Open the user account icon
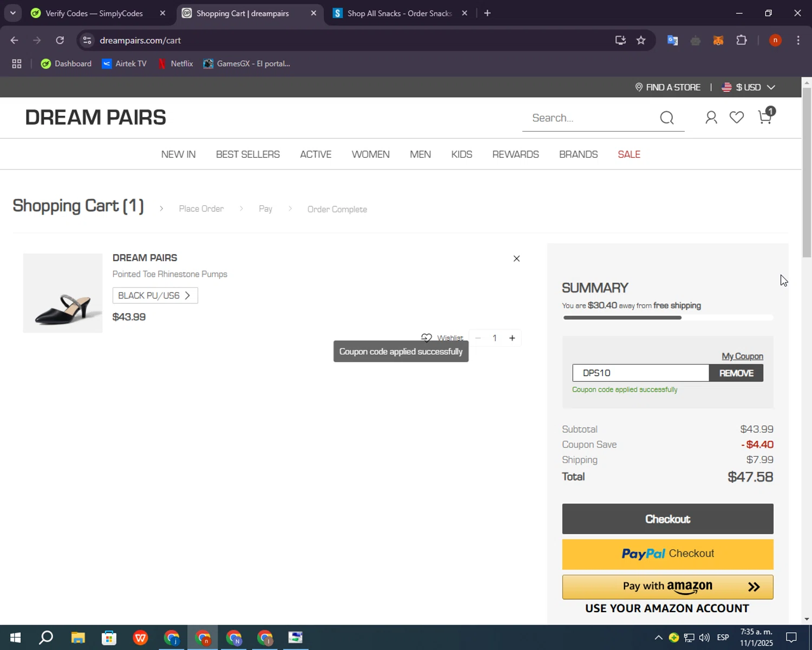This screenshot has height=650, width=812. pyautogui.click(x=711, y=118)
